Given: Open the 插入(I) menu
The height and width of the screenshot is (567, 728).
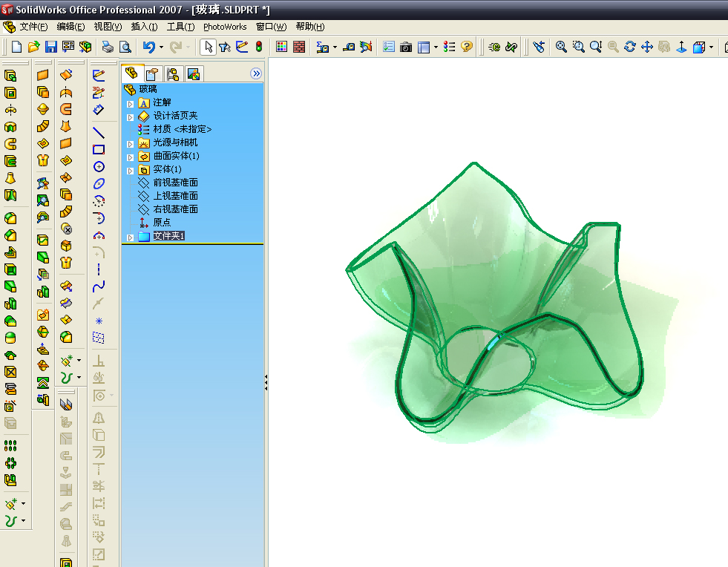Looking at the screenshot, I should click(x=144, y=27).
